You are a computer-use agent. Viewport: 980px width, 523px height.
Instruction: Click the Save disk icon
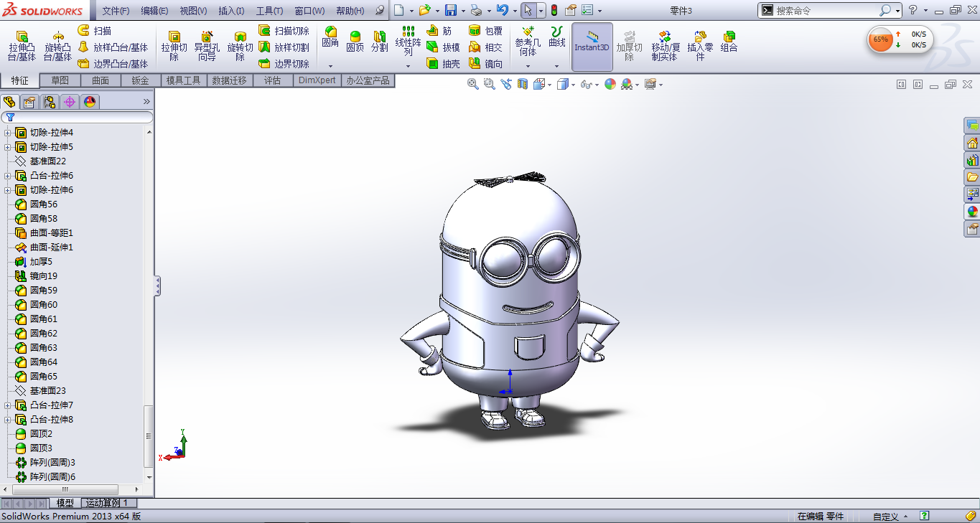coord(451,10)
